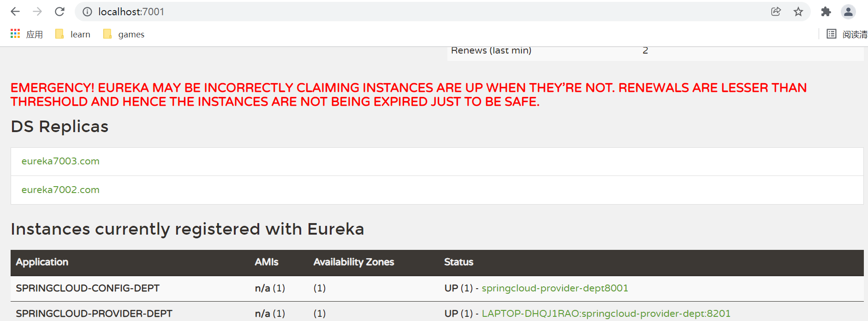
Task: Open the apps grid shortcut
Action: point(15,34)
